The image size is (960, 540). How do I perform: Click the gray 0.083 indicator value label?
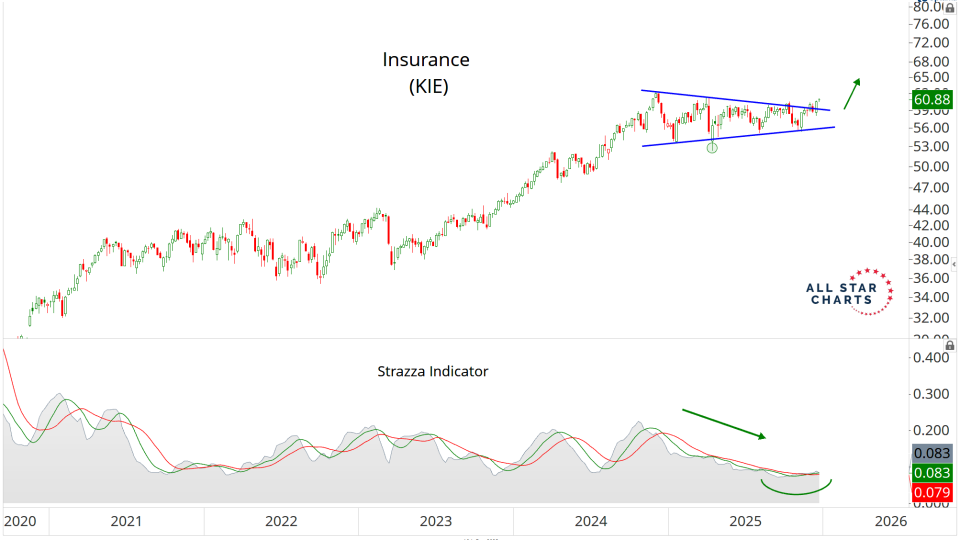click(931, 454)
